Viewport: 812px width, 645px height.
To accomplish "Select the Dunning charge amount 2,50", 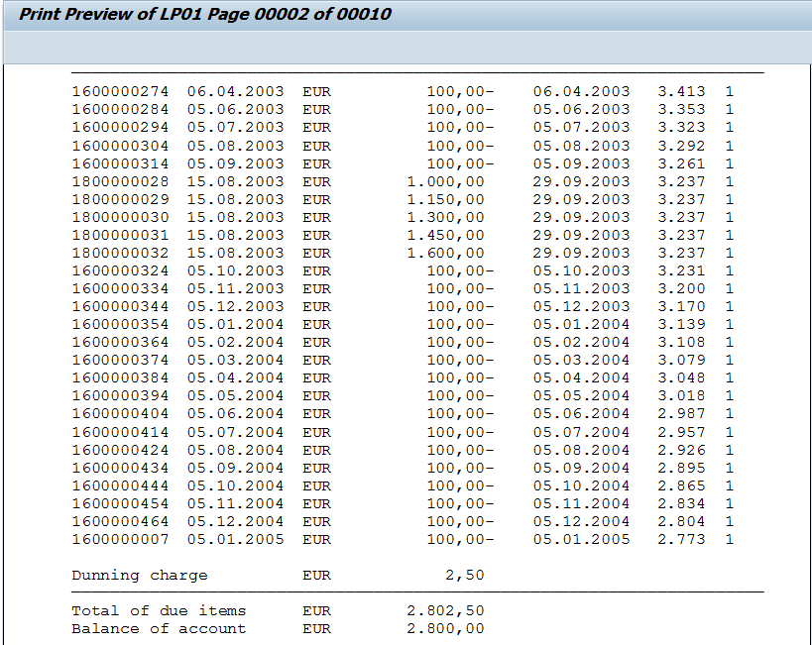I will click(x=461, y=575).
